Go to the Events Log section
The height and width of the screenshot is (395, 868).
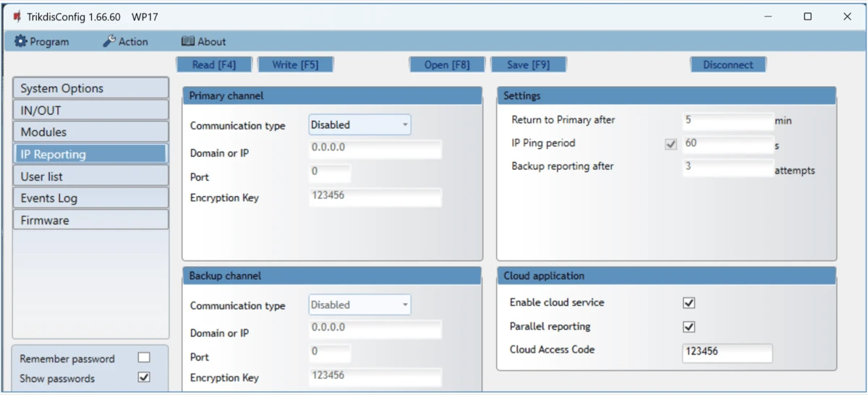[x=90, y=198]
